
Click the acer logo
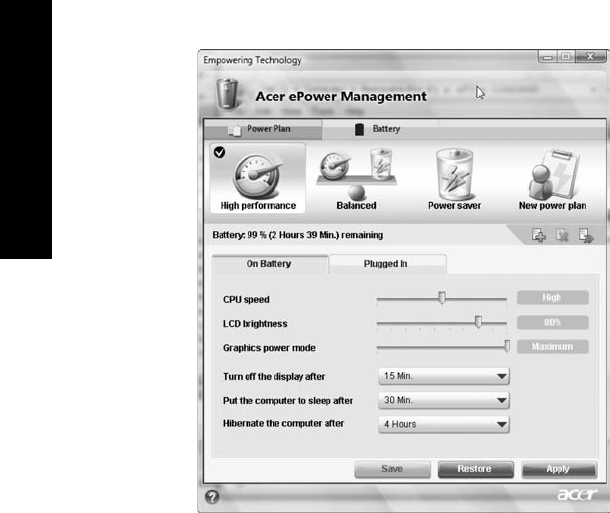click(577, 494)
